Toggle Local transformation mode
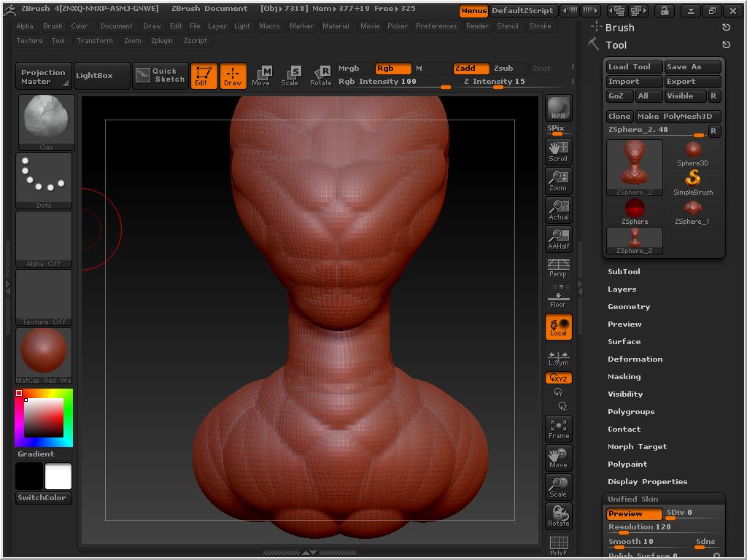747x560 pixels. coord(558,327)
